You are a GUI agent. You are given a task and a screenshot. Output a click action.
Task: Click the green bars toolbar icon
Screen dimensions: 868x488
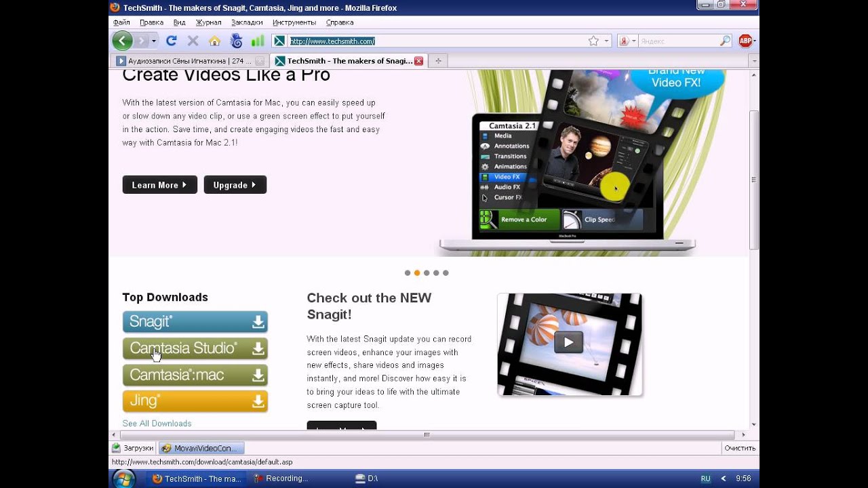tap(257, 41)
